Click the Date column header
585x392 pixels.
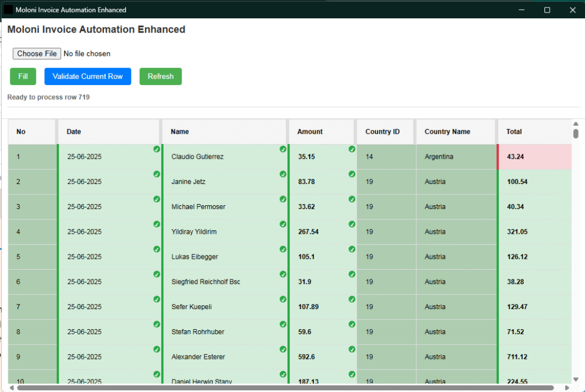coord(109,131)
